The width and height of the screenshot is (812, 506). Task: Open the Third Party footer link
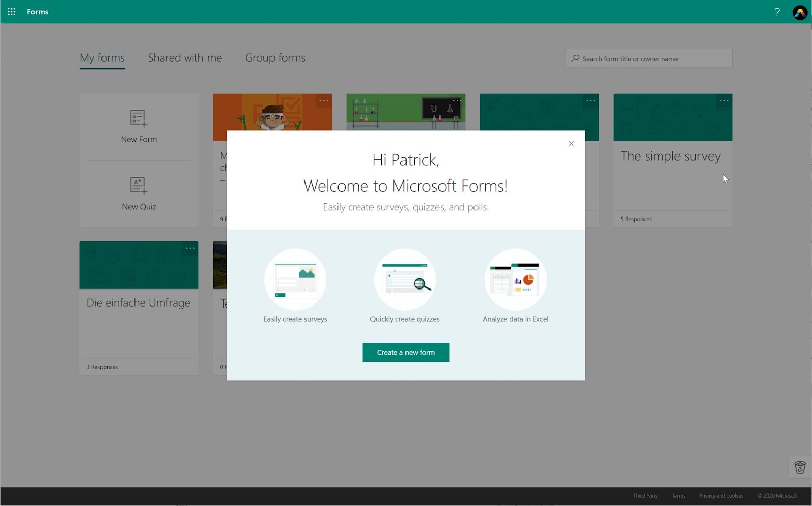point(645,496)
